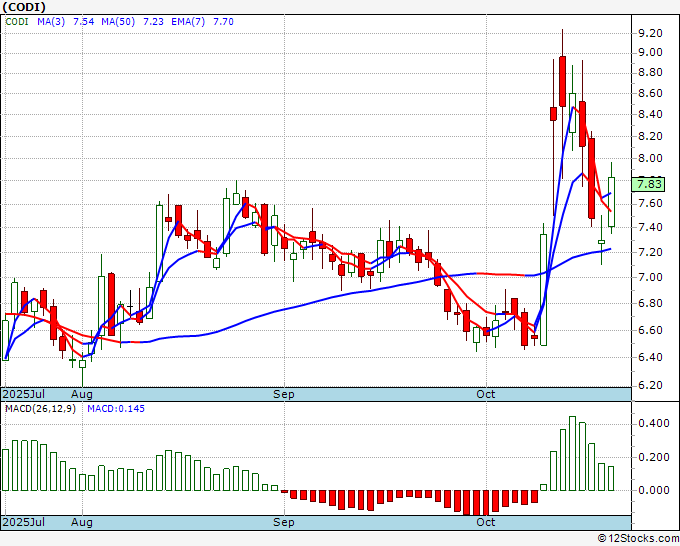Click the 9.20 price axis label
The width and height of the screenshot is (680, 546).
tap(650, 33)
